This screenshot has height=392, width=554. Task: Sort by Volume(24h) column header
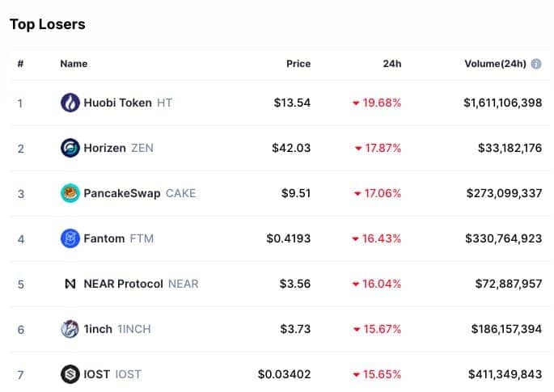(x=495, y=64)
